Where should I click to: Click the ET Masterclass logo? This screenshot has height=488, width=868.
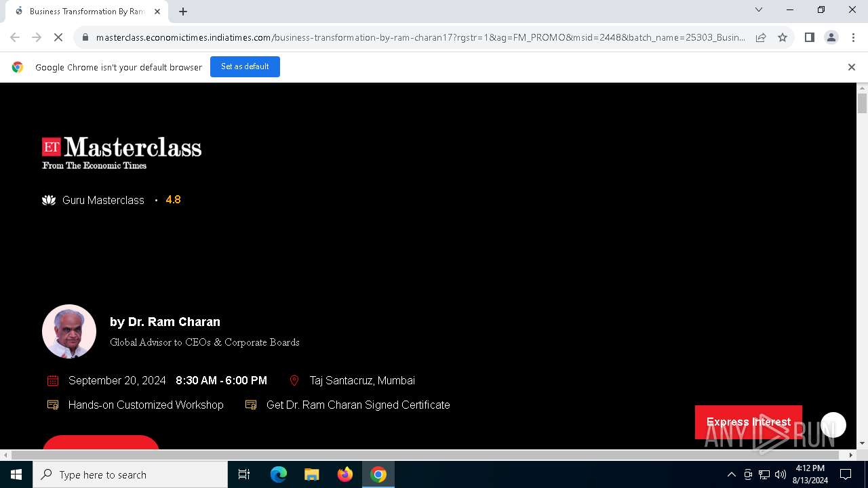click(122, 152)
